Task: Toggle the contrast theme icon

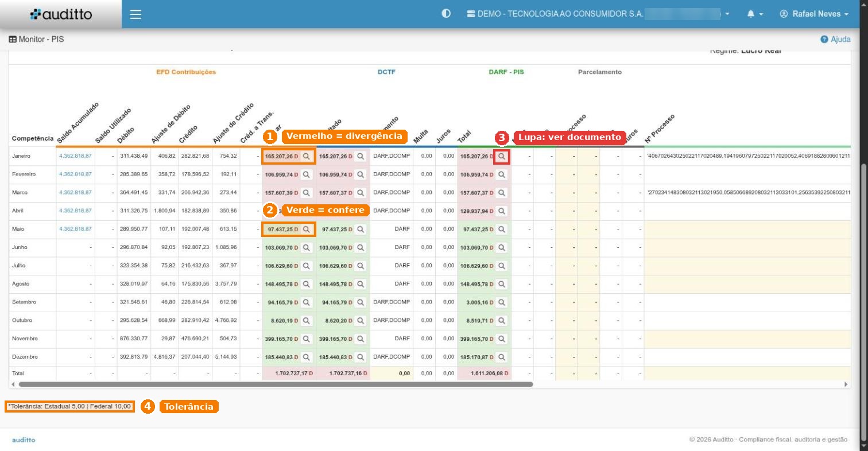Action: click(446, 14)
